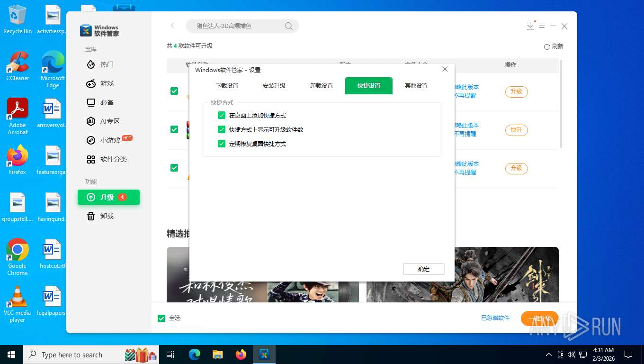The width and height of the screenshot is (644, 364).
Task: Open CCleaner desktop shortcut
Action: click(18, 66)
